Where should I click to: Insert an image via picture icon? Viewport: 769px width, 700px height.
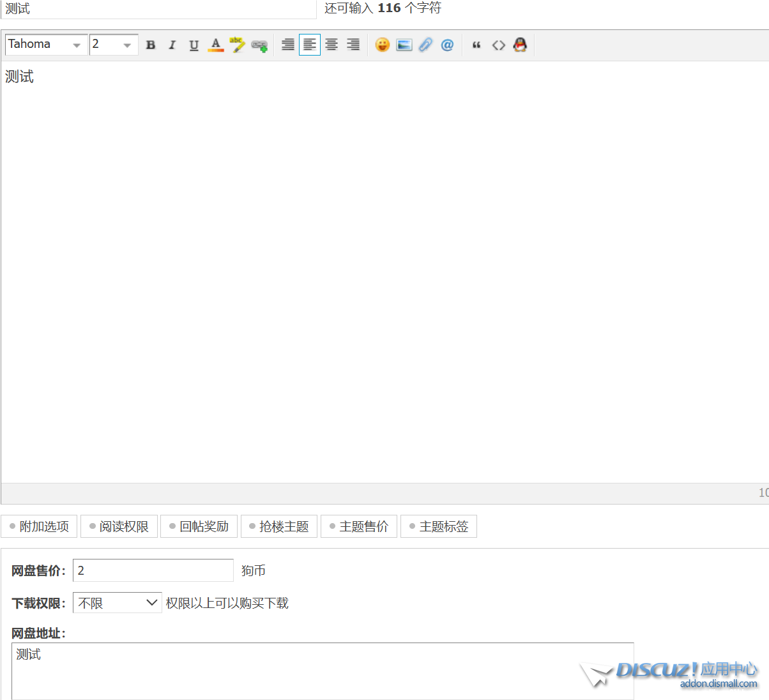tap(404, 45)
